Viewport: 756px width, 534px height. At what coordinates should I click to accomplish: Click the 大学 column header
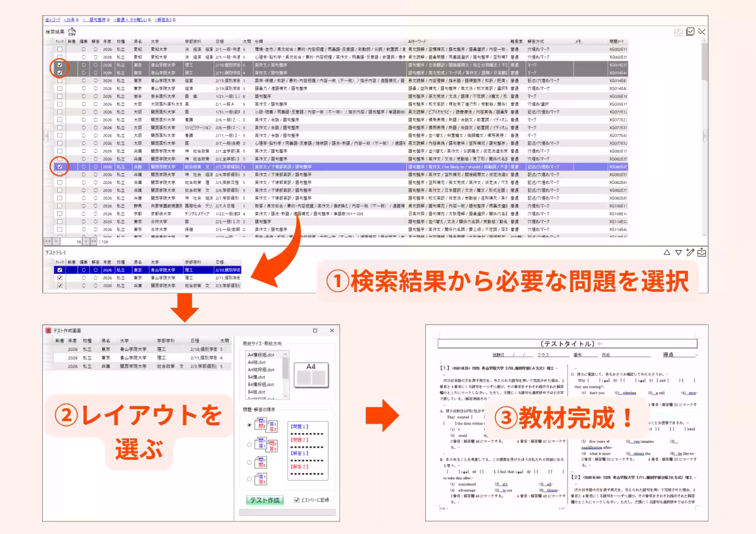[155, 41]
